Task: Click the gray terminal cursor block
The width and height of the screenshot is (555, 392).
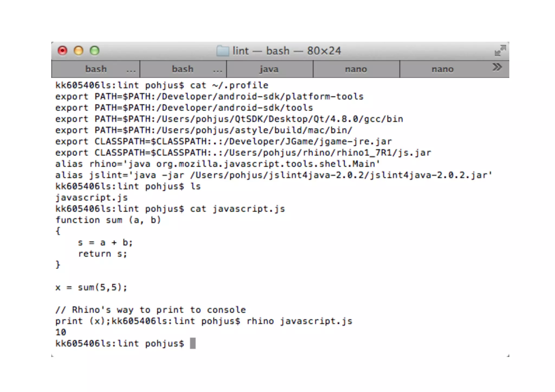Action: click(193, 343)
